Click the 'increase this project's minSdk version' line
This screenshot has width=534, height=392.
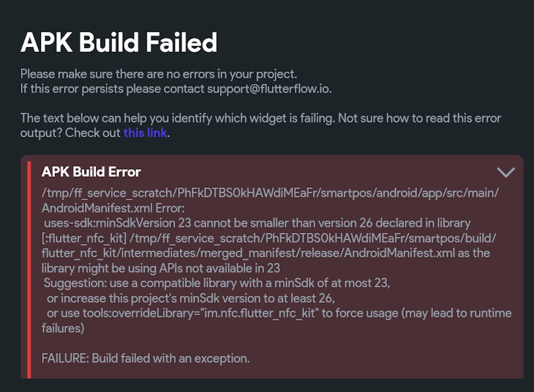point(191,299)
